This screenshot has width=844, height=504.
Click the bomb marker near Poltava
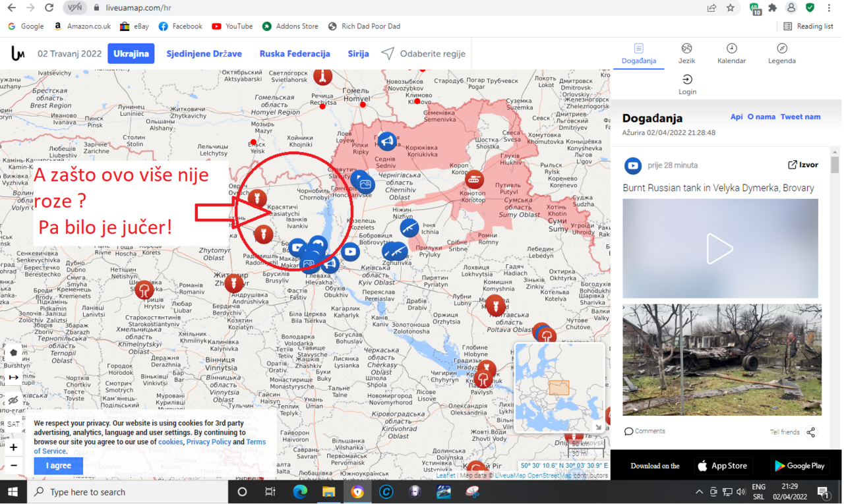(x=495, y=305)
